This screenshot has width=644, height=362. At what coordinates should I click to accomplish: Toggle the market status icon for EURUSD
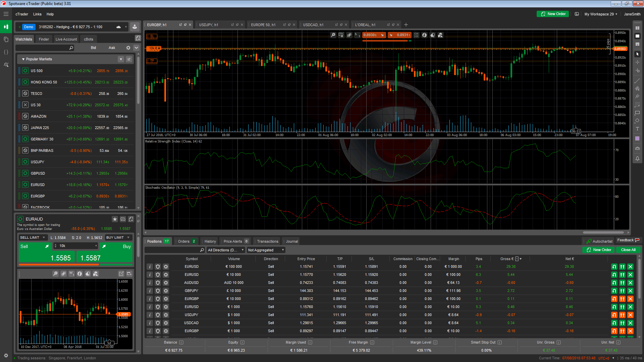coord(25,185)
